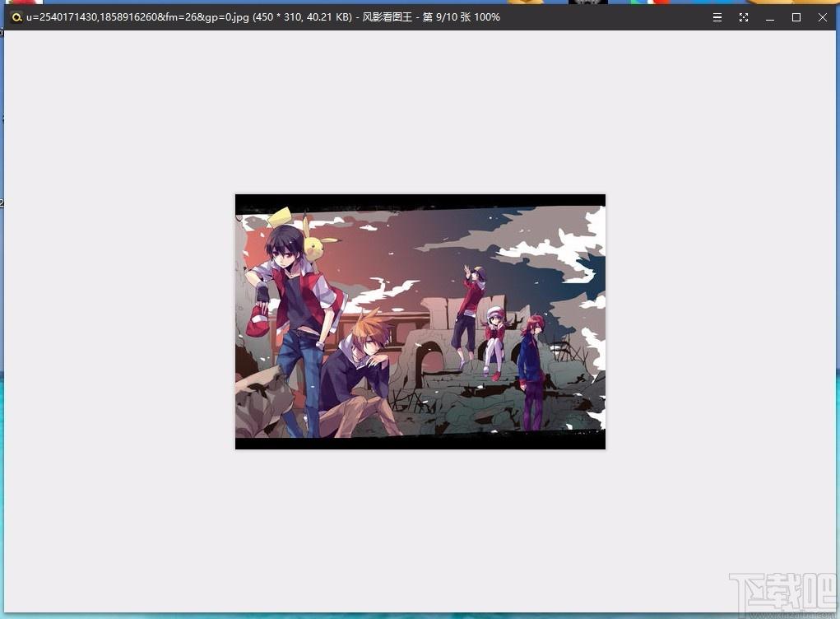Click the 9/10 image counter text
Viewport: 840px width, 619px height.
coord(446,17)
